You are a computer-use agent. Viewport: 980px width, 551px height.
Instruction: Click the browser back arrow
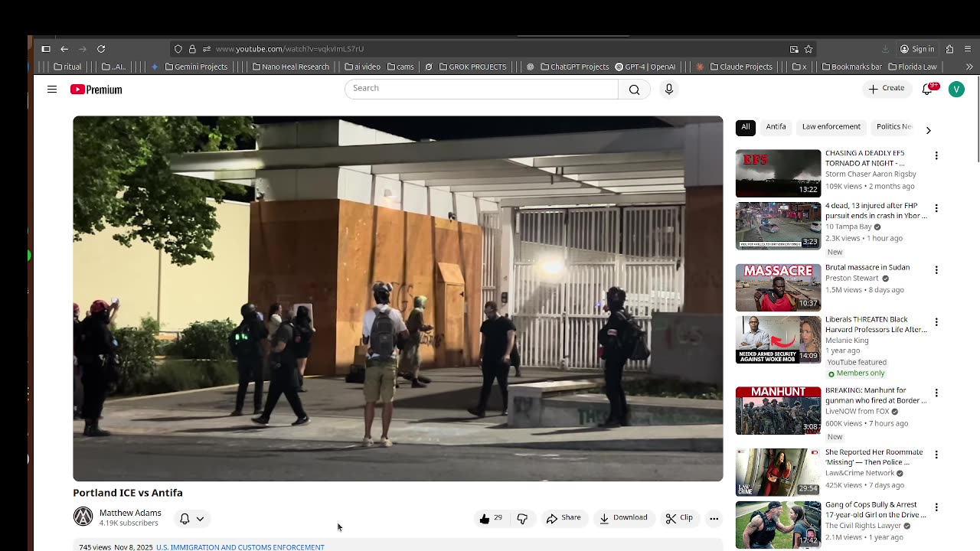coord(64,49)
